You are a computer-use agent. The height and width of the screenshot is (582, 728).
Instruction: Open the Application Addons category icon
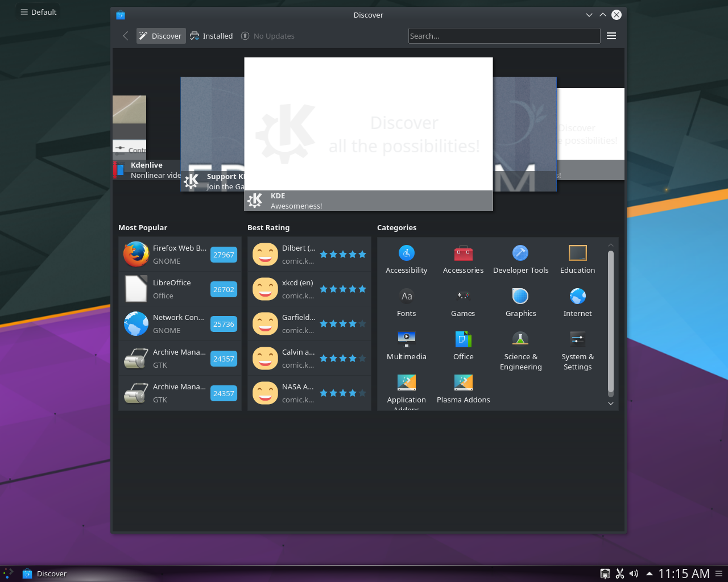406,383
